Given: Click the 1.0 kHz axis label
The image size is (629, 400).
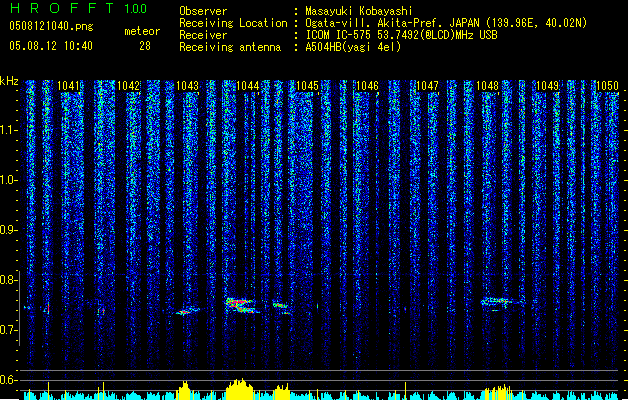Looking at the screenshot, I should pos(9,180).
